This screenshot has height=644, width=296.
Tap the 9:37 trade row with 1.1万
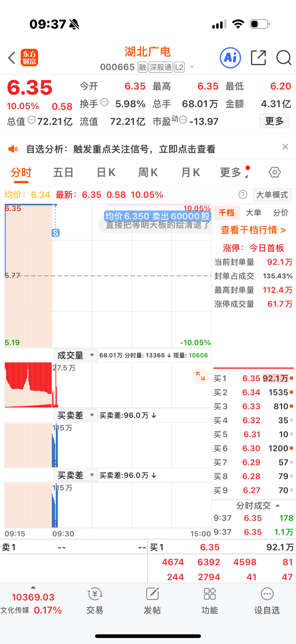coord(253,532)
